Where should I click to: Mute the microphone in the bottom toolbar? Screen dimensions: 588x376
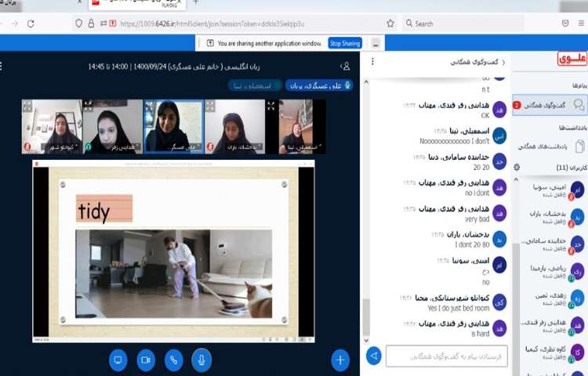coord(201,360)
